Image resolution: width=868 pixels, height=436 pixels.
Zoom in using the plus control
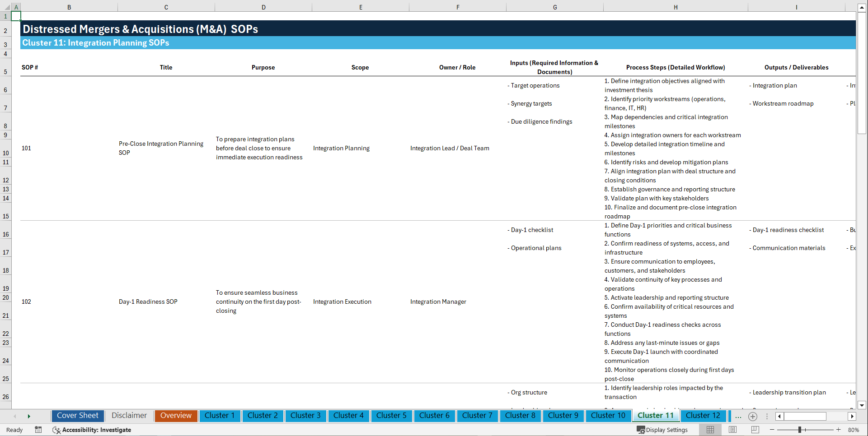839,430
